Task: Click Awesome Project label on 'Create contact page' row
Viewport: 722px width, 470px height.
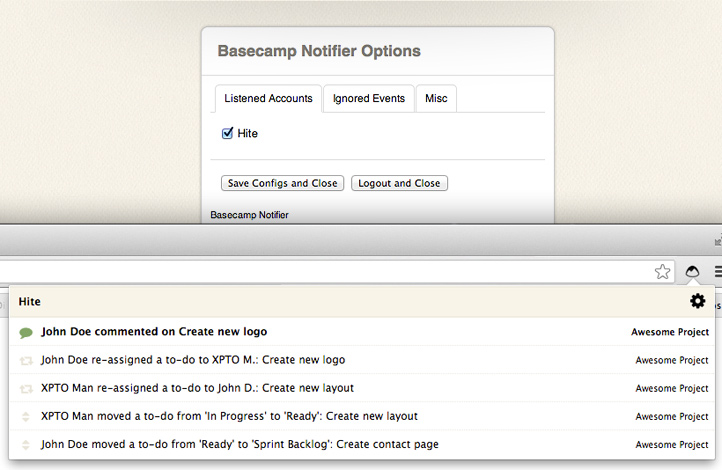Action: 672,445
